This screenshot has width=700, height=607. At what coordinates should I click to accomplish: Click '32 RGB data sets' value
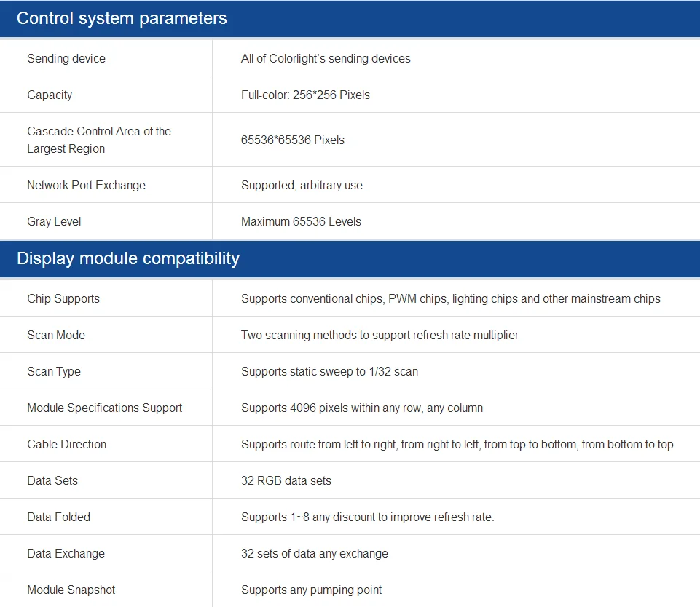[286, 481]
